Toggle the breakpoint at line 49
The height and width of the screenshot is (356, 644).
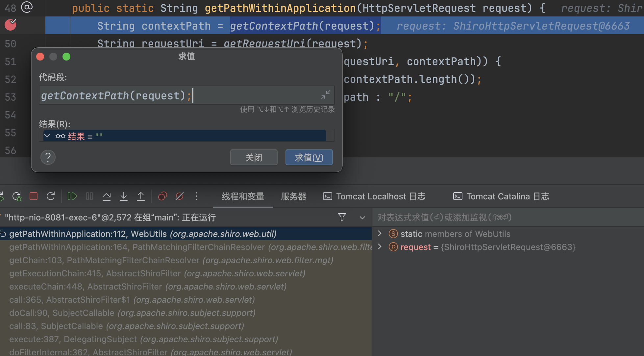pos(11,25)
